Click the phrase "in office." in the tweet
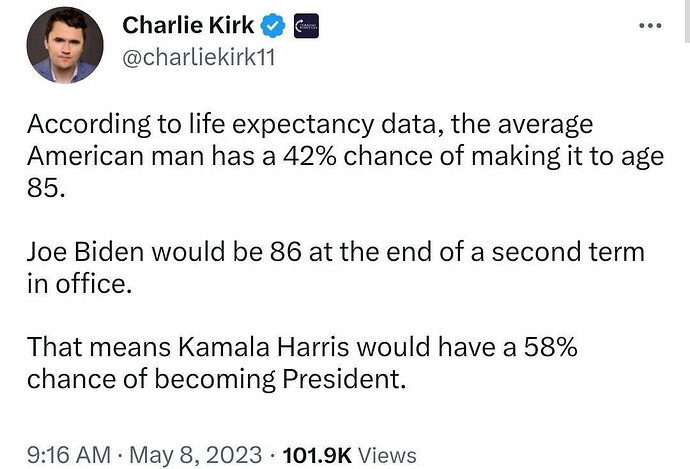Image resolution: width=690 pixels, height=469 pixels. 79,284
